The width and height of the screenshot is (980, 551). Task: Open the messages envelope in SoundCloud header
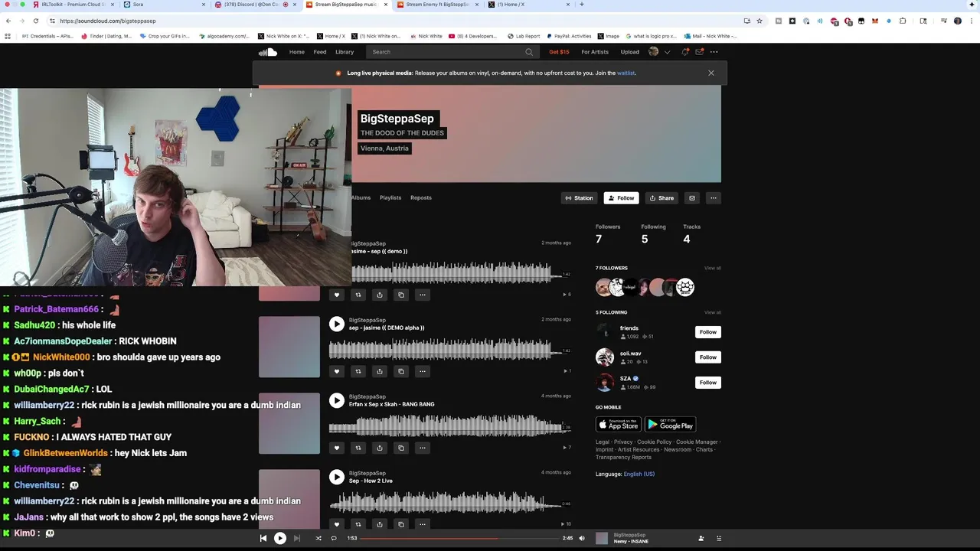(699, 52)
